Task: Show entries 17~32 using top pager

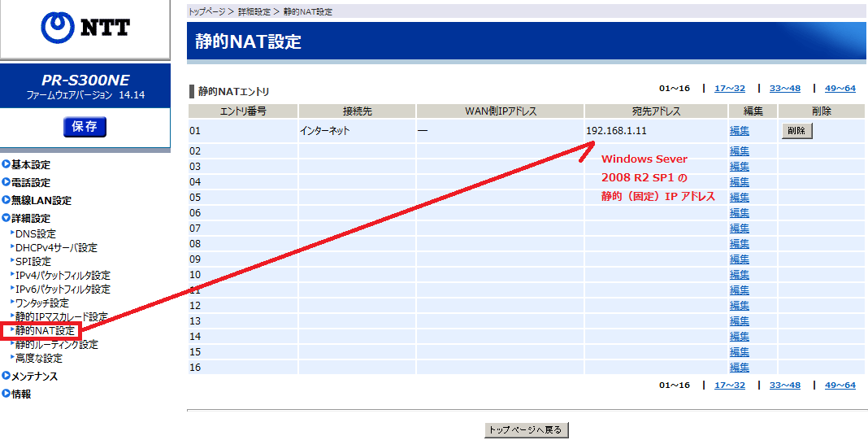Action: pos(729,89)
